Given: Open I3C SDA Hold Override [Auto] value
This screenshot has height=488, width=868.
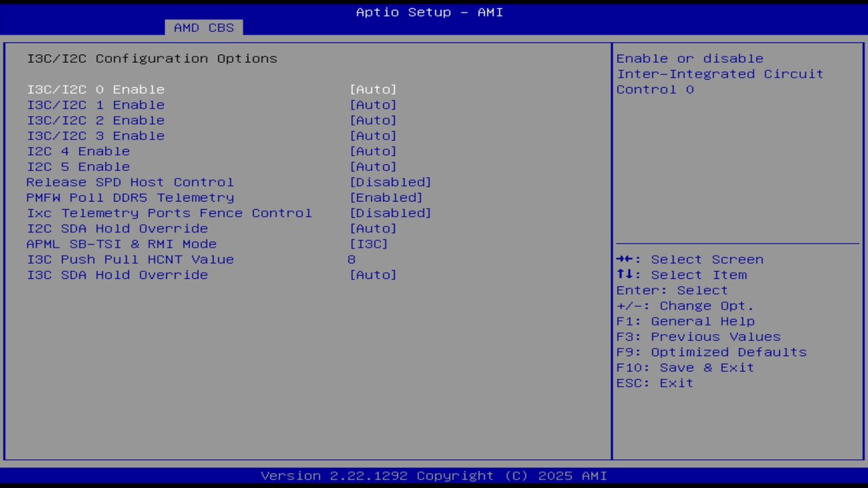Looking at the screenshot, I should tap(373, 275).
